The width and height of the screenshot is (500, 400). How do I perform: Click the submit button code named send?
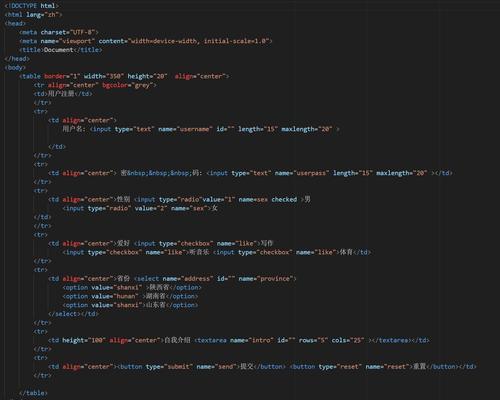[x=200, y=367]
